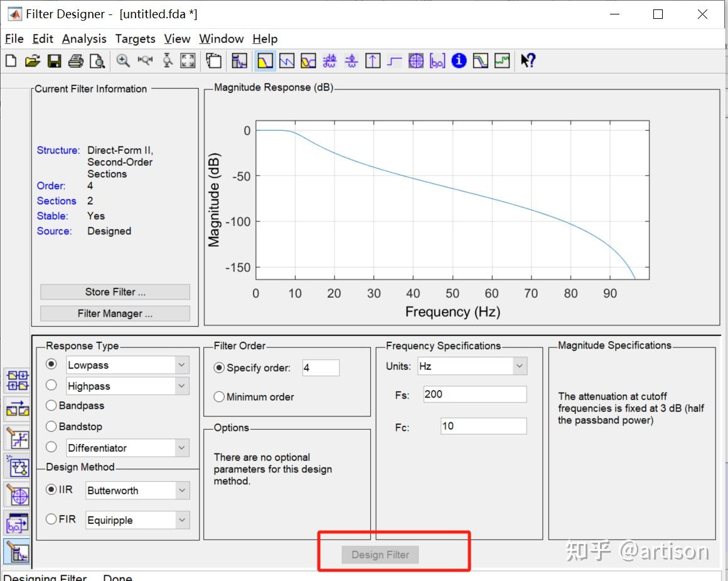Select the Lowpass response type
This screenshot has height=581, width=728.
(x=52, y=364)
